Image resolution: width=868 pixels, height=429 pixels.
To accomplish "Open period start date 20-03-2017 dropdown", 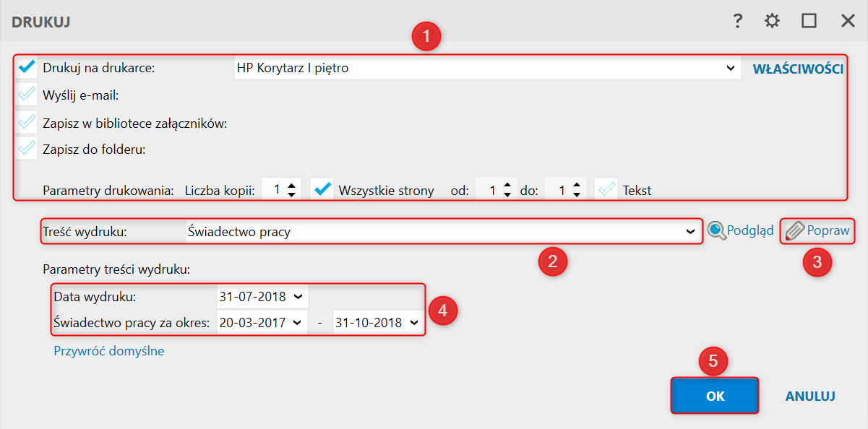I will click(x=296, y=323).
